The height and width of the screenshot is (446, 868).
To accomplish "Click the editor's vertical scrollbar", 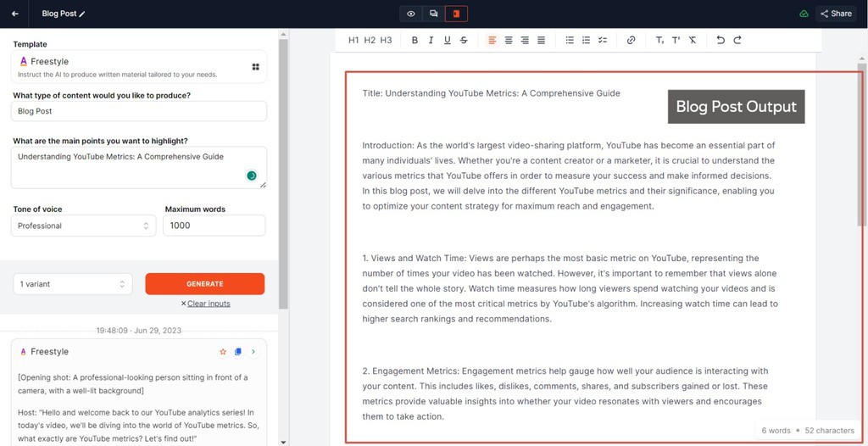I will 862,144.
